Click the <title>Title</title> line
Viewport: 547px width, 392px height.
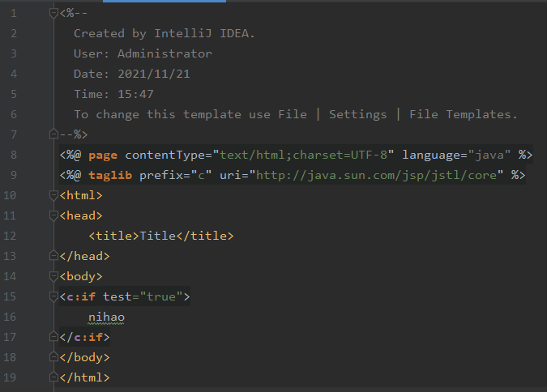[x=161, y=236]
